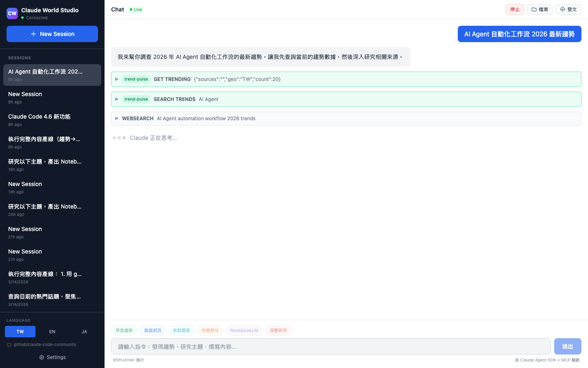
Task: Switch language to EN
Action: coord(52,332)
